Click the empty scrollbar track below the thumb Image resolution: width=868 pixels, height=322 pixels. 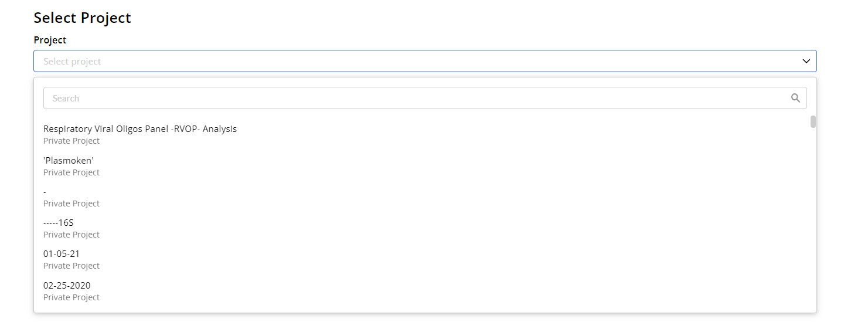point(813,217)
